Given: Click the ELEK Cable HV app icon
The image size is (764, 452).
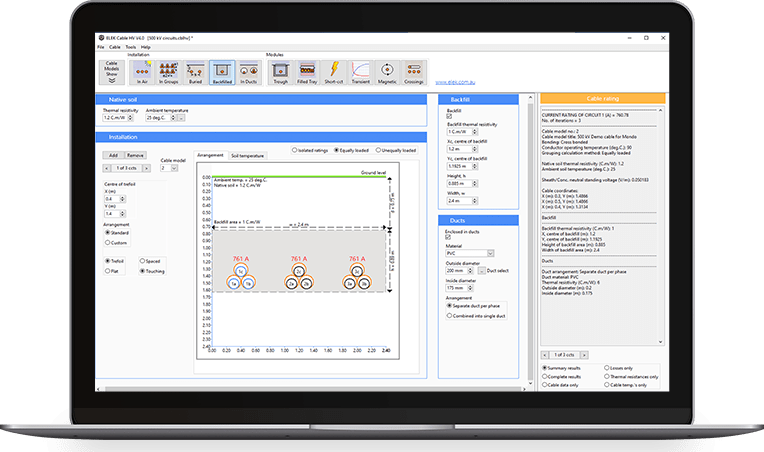Looking at the screenshot, I should tap(101, 38).
